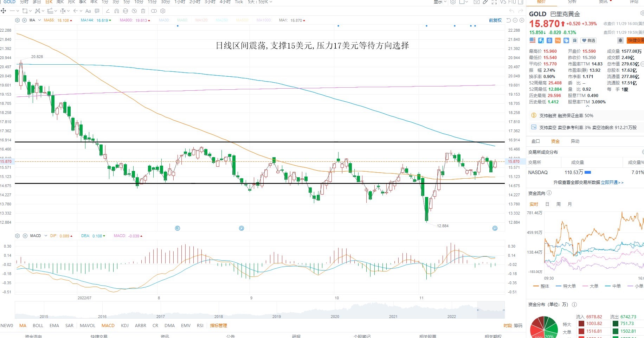
Task: Click the timeline range navigator slider
Action: click(x=491, y=310)
